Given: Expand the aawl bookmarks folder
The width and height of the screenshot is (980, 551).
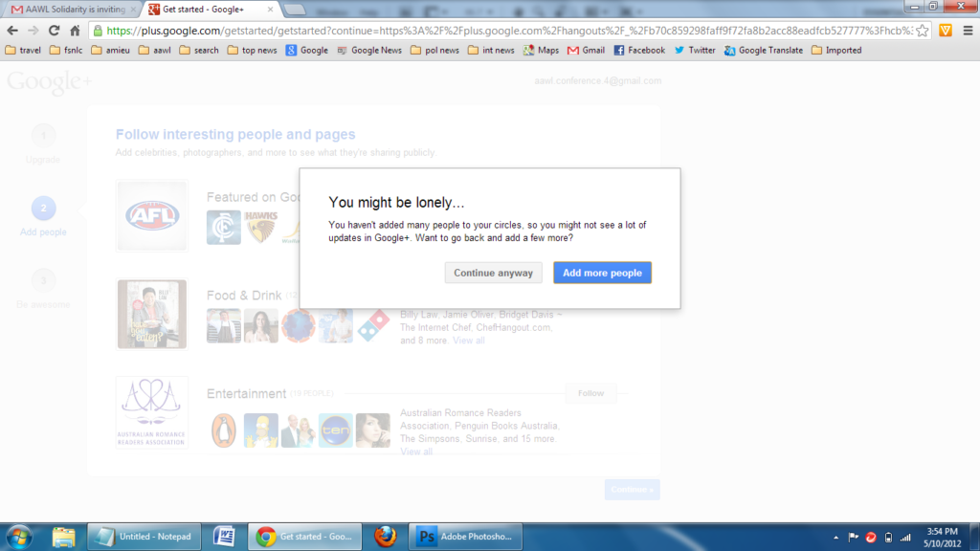Looking at the screenshot, I should [155, 50].
